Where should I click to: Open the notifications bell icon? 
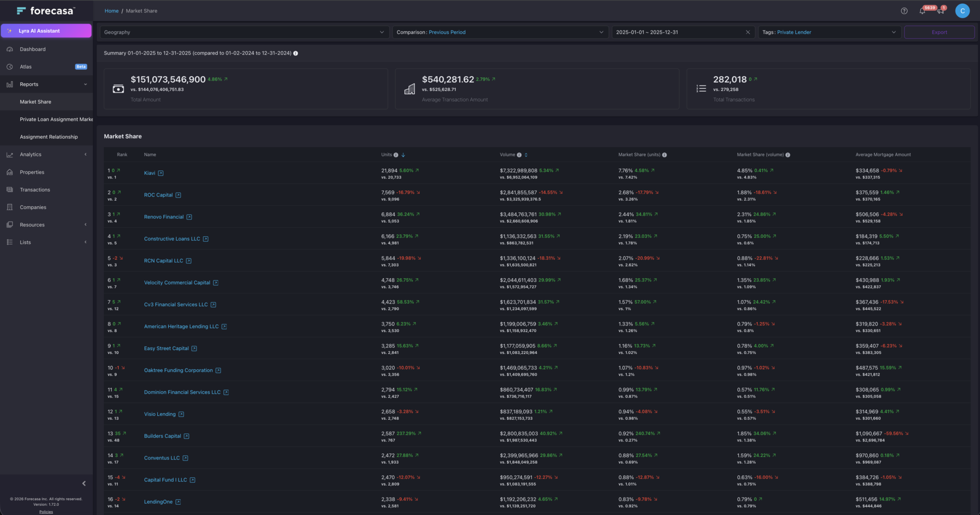click(922, 11)
